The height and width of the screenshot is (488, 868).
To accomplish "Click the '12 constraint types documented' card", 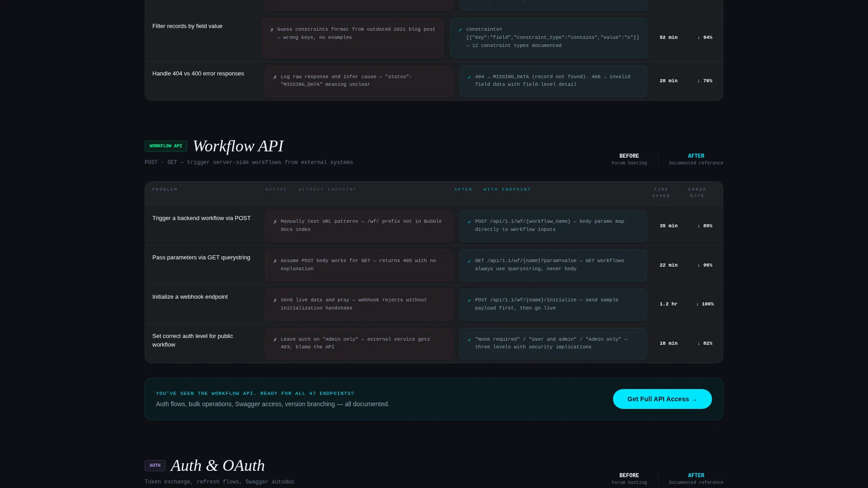I will [x=548, y=38].
